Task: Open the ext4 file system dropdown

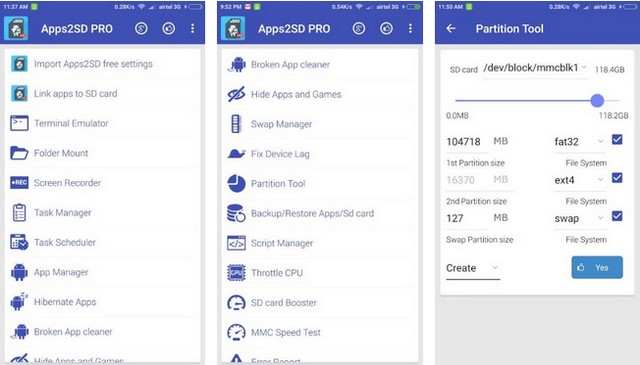Action: [579, 180]
